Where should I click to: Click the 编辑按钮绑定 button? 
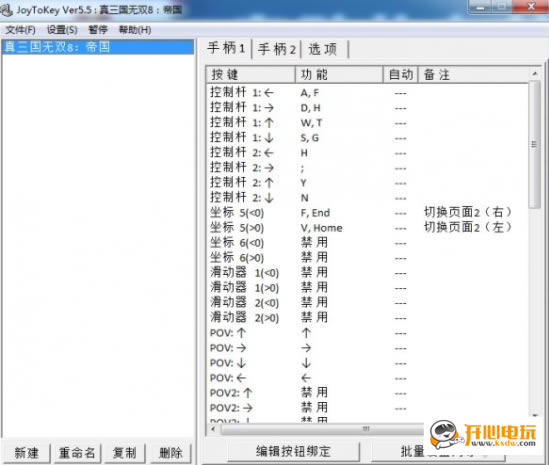pos(293,451)
